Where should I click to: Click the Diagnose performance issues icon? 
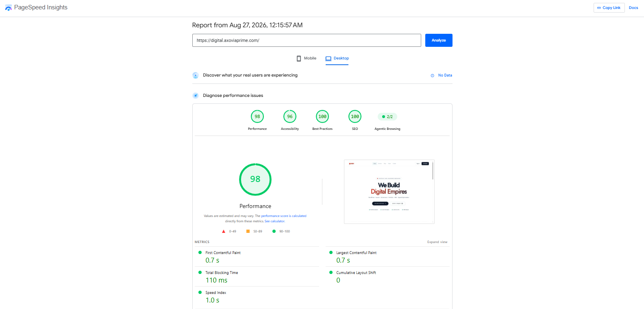[196, 96]
